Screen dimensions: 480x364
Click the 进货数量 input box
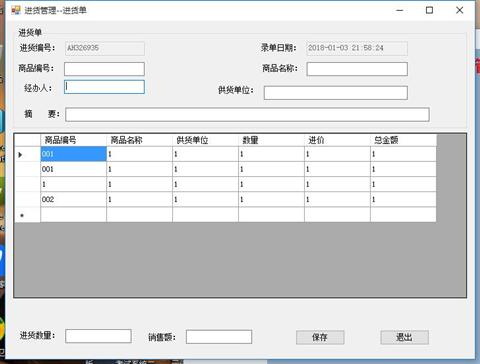pyautogui.click(x=98, y=336)
